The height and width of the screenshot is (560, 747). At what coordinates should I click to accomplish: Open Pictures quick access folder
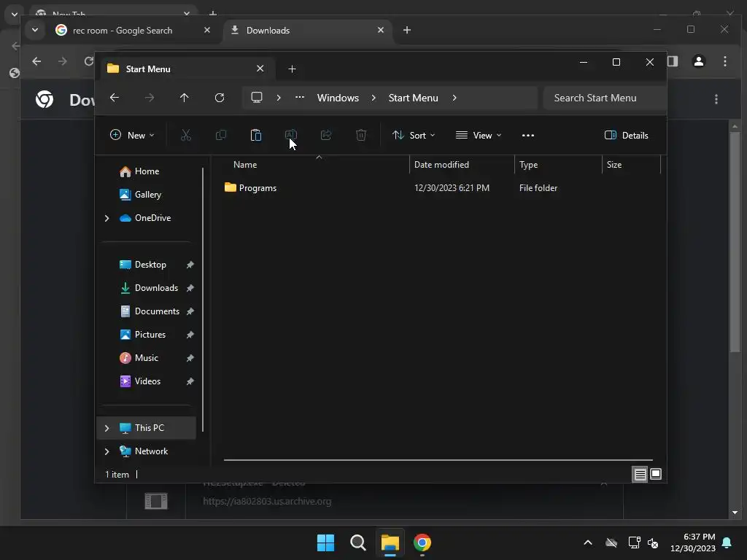pos(150,335)
